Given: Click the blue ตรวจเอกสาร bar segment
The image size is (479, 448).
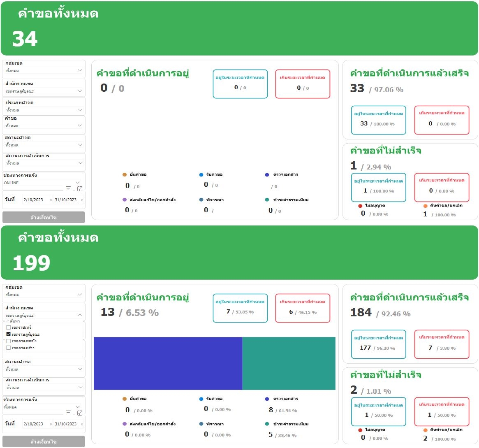Looking at the screenshot, I should coord(168,363).
